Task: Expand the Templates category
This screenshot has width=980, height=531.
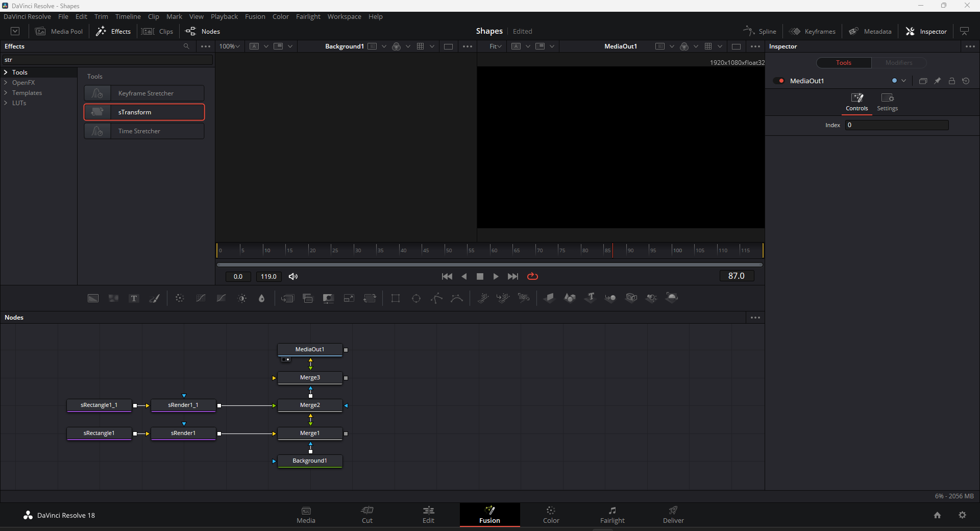Action: (x=6, y=93)
